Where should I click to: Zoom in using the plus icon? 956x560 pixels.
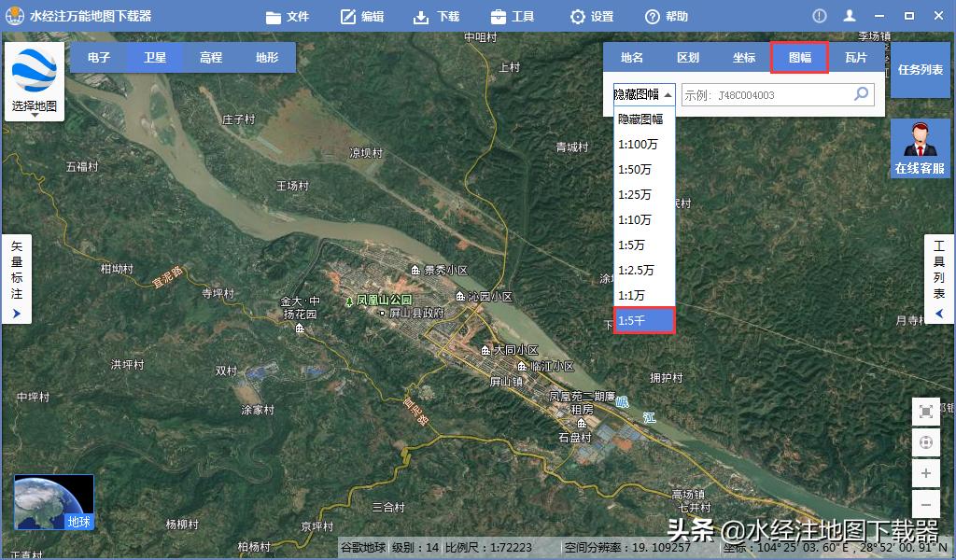[924, 473]
